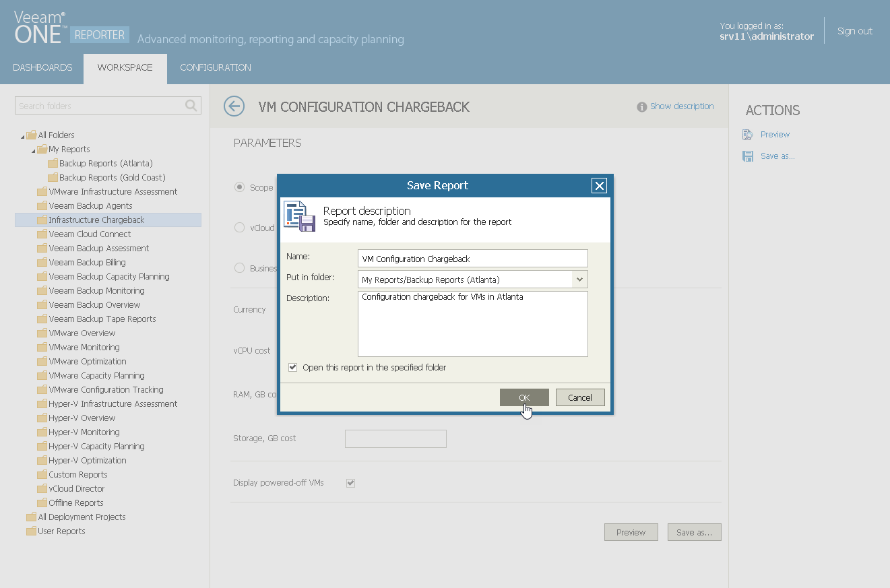
Task: Close the Save Report dialog with the X
Action: tap(599, 186)
